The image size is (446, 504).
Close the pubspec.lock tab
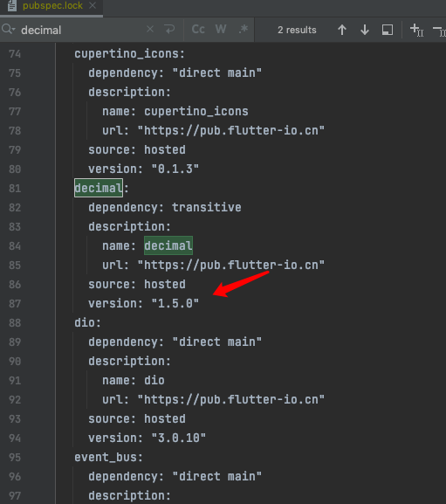click(x=93, y=5)
